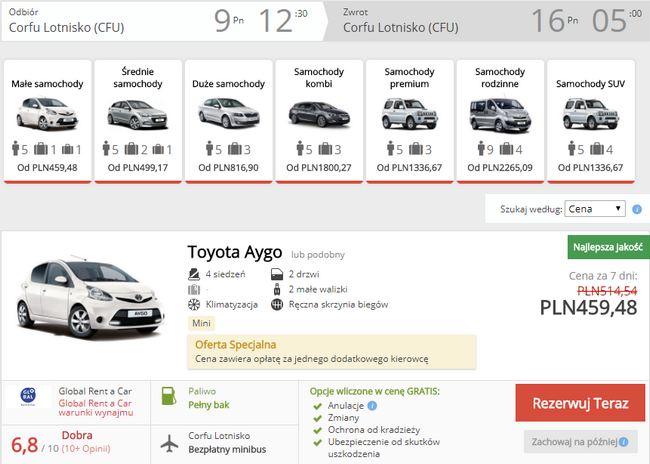Click the Pełny bak fuel policy text

point(209,405)
